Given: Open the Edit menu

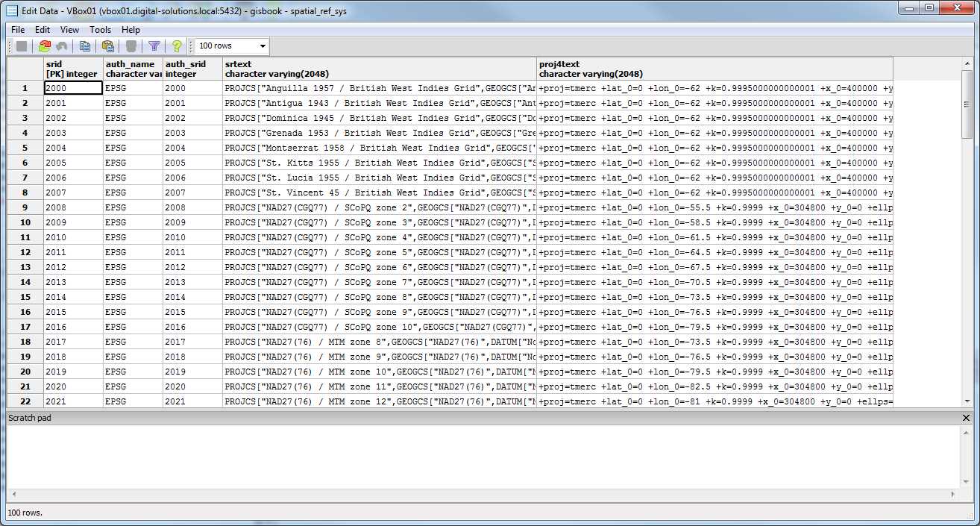Looking at the screenshot, I should coord(42,30).
